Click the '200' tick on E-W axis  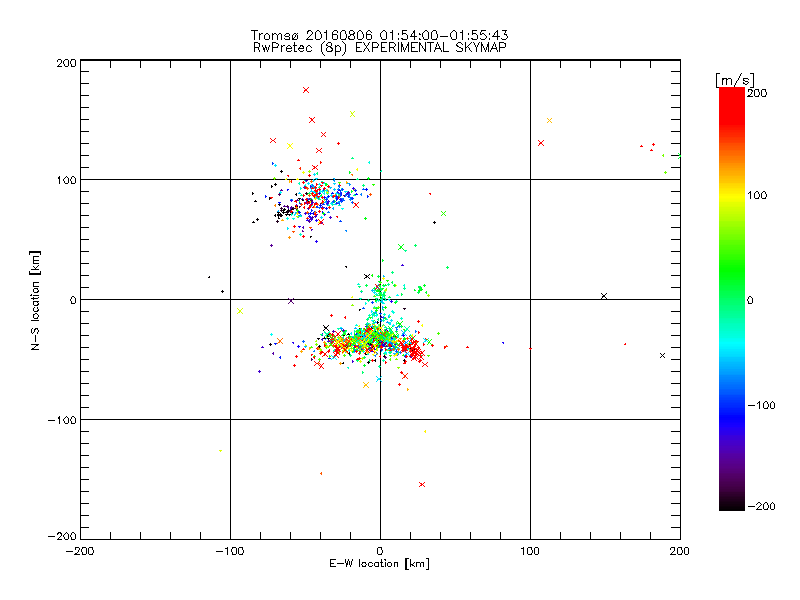(680, 551)
